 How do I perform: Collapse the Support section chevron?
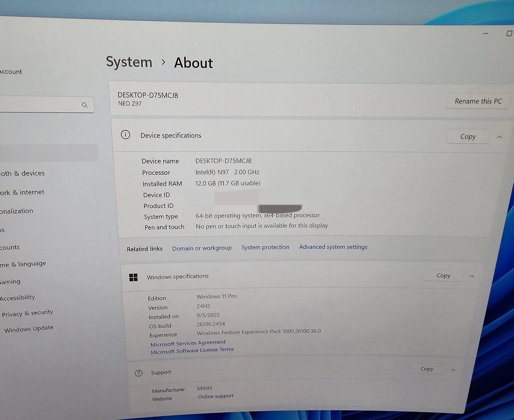(x=453, y=370)
